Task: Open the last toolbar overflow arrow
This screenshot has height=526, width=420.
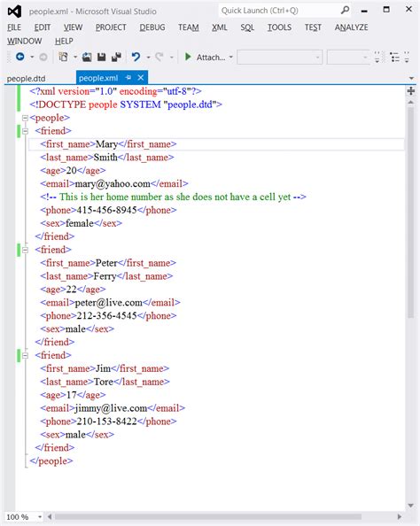Action: 407,58
